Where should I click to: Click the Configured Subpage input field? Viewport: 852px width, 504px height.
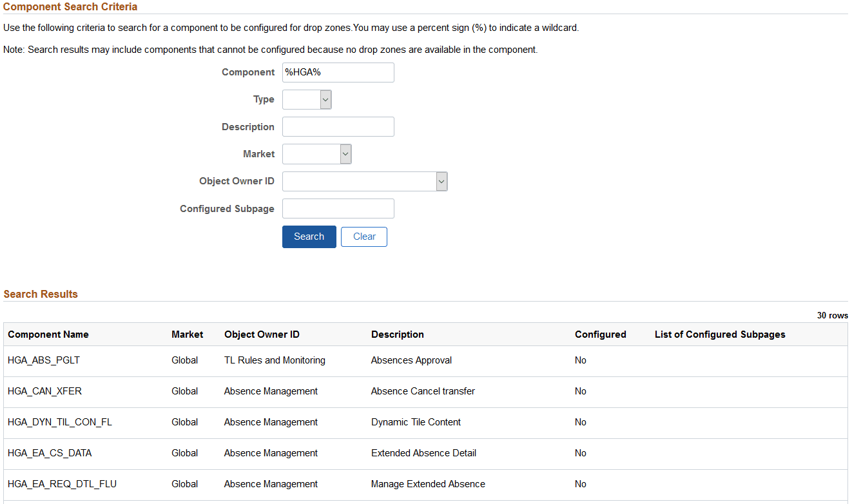pos(338,208)
